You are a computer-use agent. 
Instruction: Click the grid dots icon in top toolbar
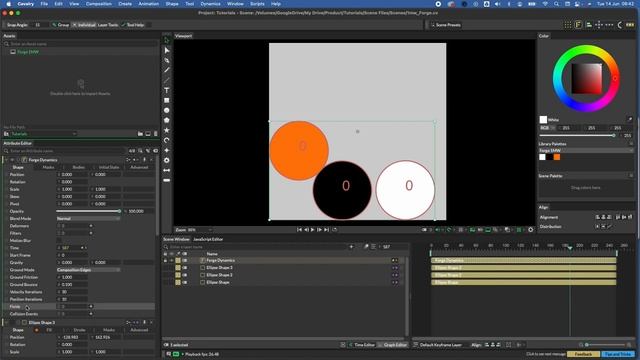568,25
